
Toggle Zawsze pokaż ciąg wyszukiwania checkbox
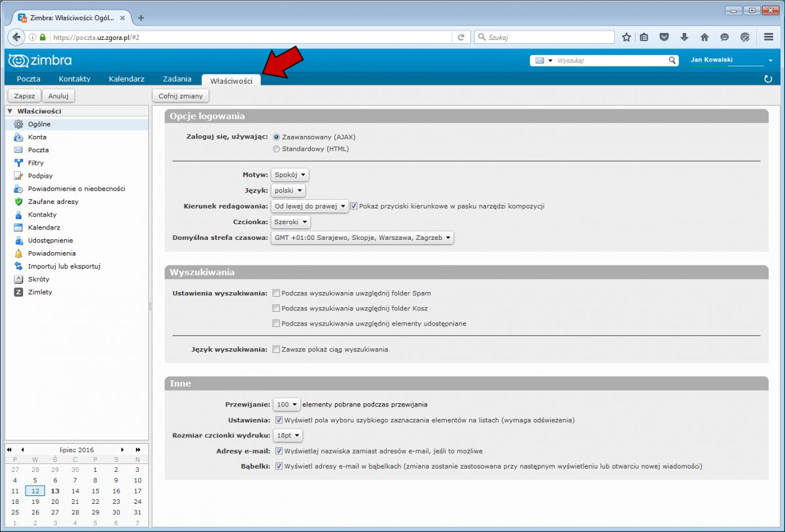[277, 350]
